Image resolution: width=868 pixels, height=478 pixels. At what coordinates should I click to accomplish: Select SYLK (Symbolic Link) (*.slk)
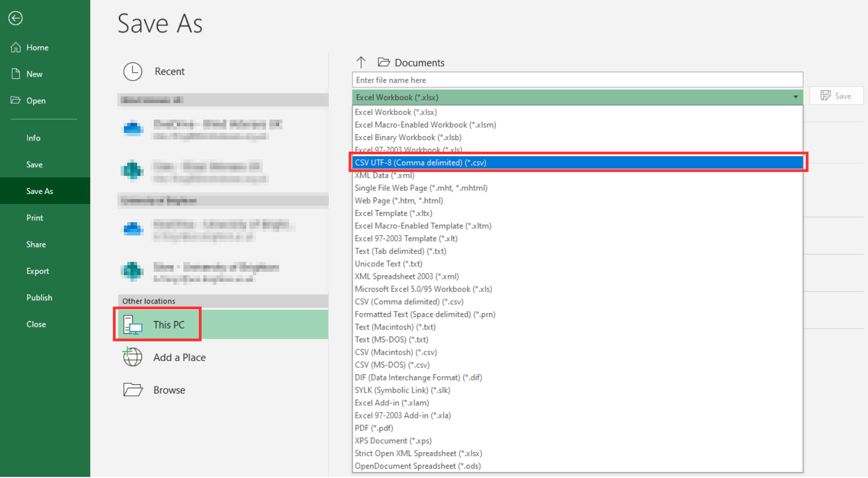577,391
